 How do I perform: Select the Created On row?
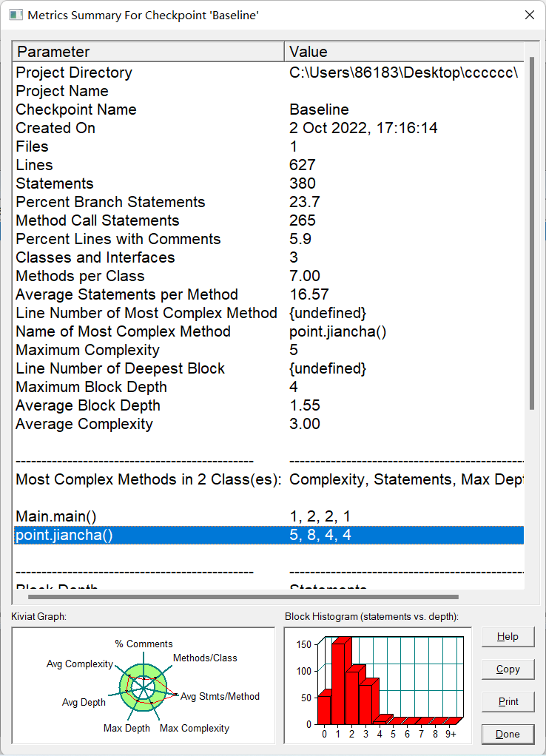point(269,128)
